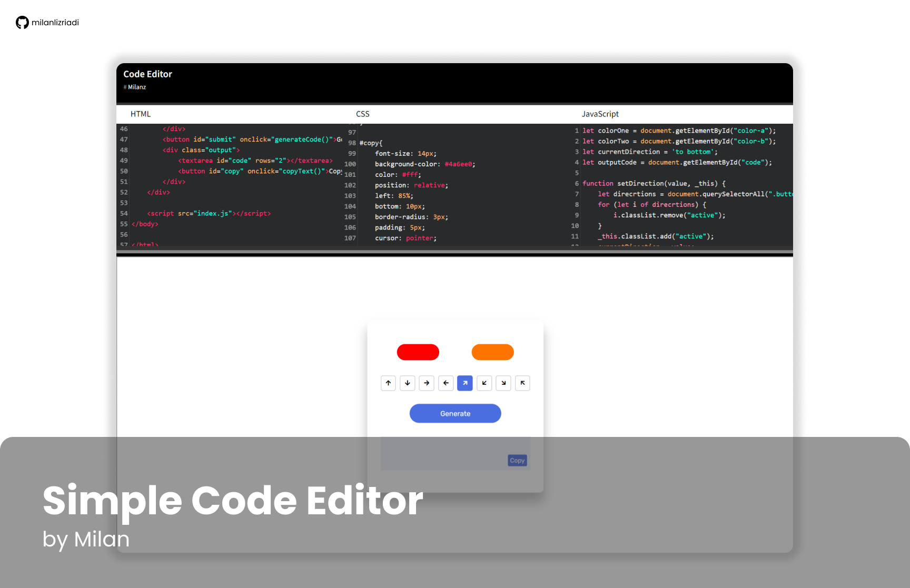Select the down-left diagonal arrow button

tap(484, 383)
